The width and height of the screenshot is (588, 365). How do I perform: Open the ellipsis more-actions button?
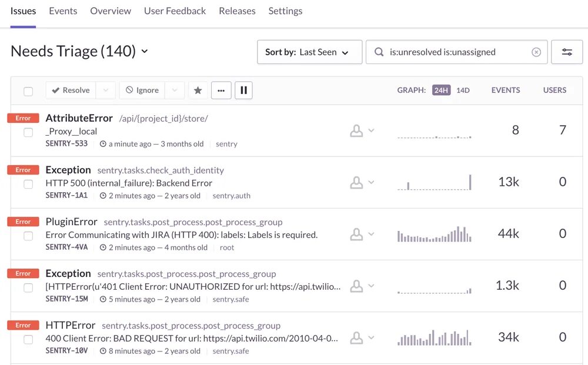(x=221, y=91)
